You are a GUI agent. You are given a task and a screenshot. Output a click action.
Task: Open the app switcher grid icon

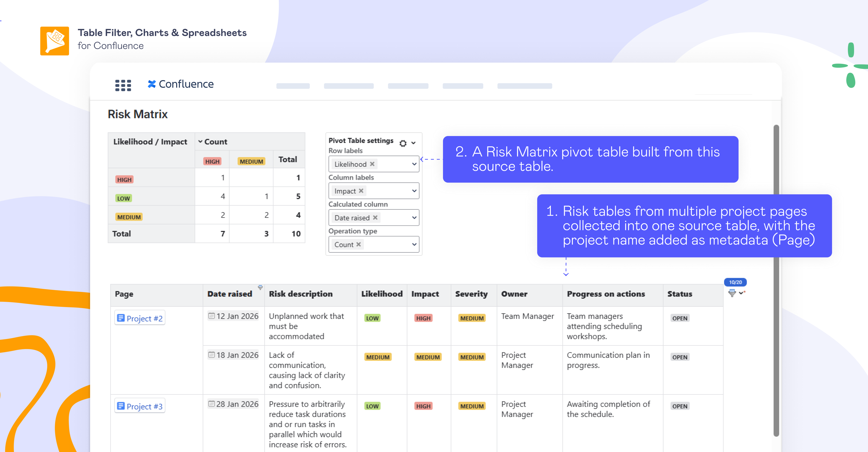[123, 85]
